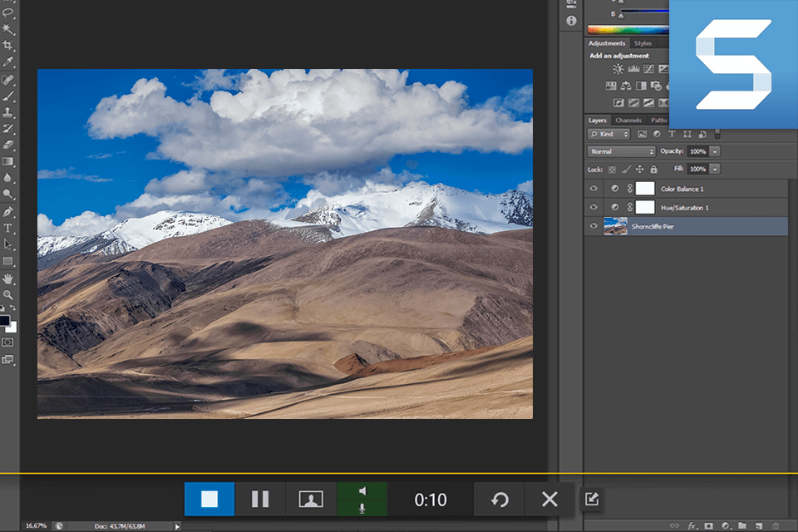Screen dimensions: 798x532
Task: Pause the screen recording
Action: tap(260, 499)
